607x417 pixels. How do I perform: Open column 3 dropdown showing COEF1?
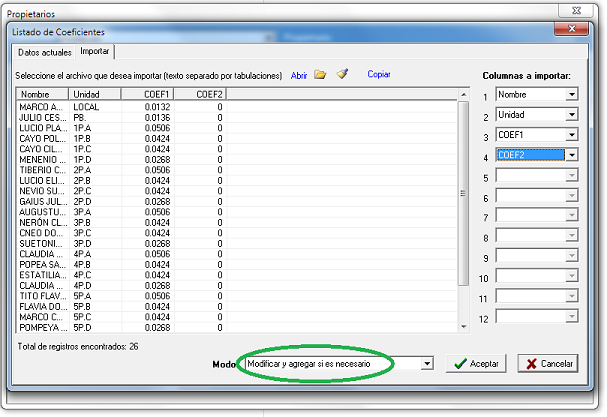pos(571,135)
